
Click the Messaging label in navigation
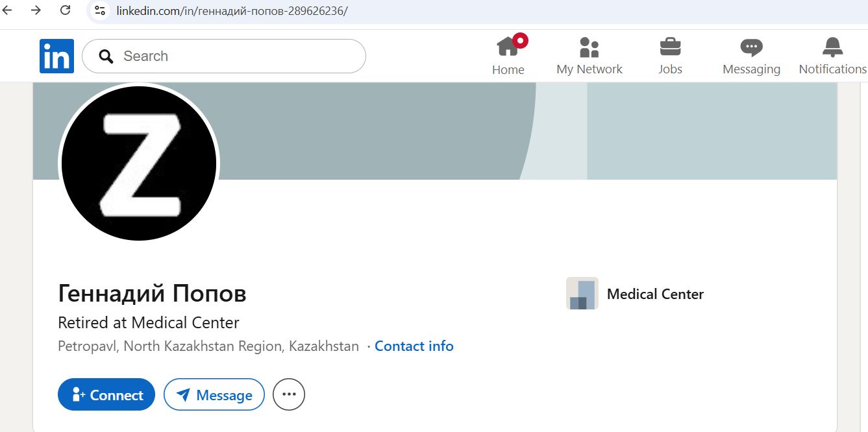[x=751, y=69]
